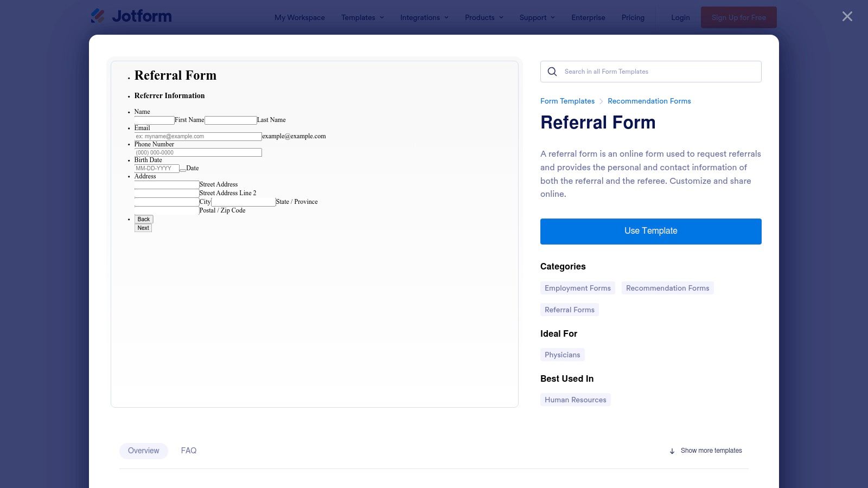The height and width of the screenshot is (488, 868).
Task: Switch to the FAQ tab
Action: pyautogui.click(x=189, y=451)
